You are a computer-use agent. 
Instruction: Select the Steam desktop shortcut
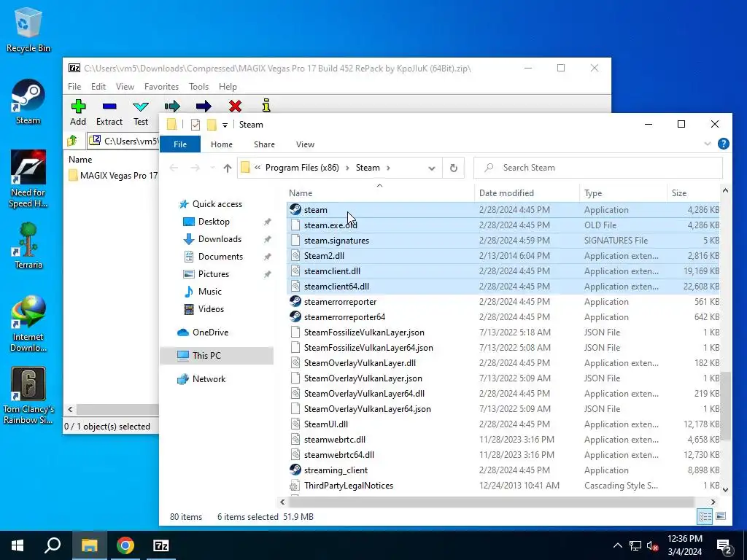(28, 102)
